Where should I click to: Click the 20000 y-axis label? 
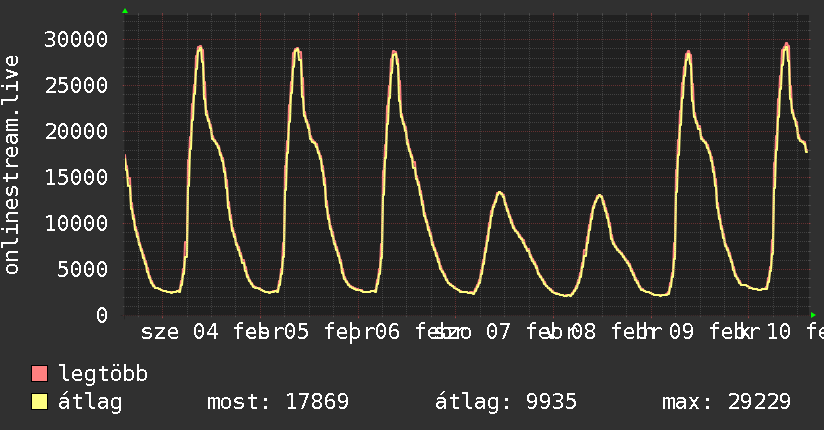point(76,131)
